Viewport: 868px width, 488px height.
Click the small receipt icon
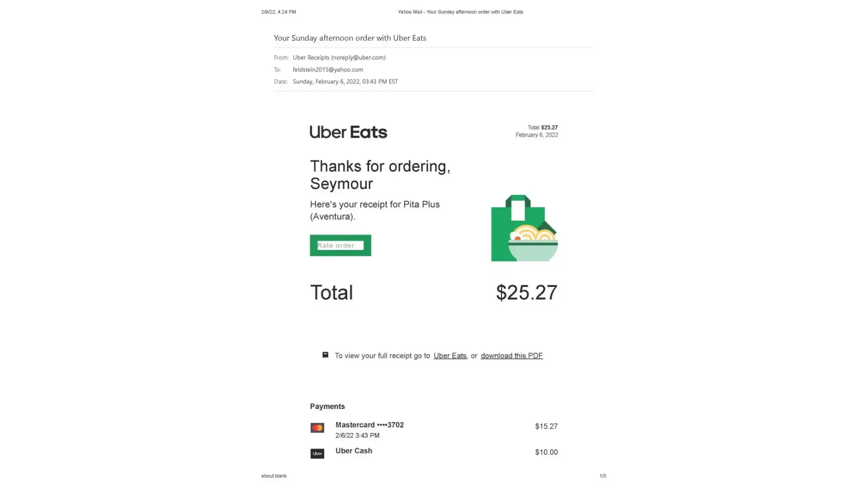(325, 355)
